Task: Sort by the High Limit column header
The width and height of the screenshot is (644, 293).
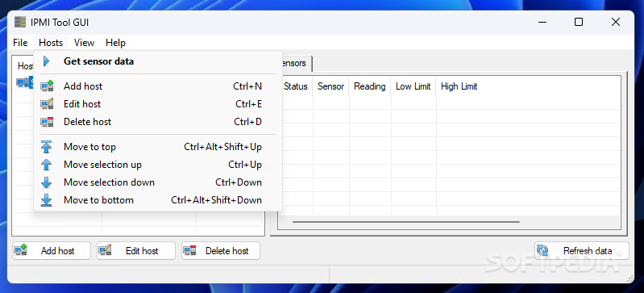Action: (x=459, y=86)
